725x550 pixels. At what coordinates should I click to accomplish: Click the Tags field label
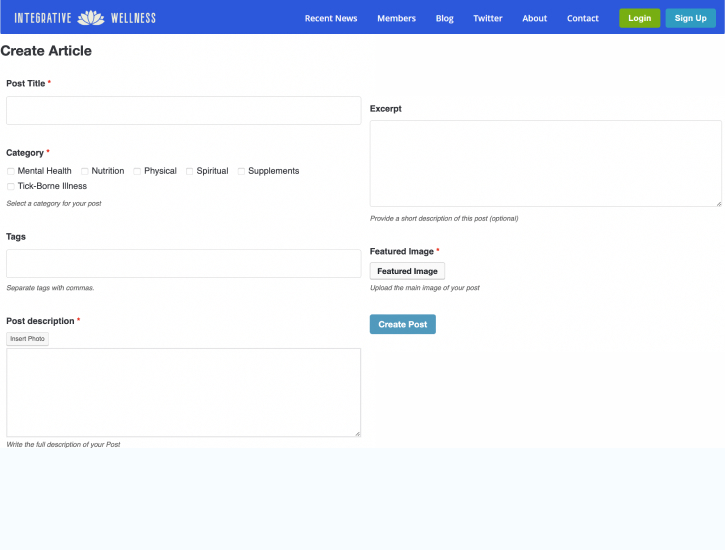pos(16,237)
